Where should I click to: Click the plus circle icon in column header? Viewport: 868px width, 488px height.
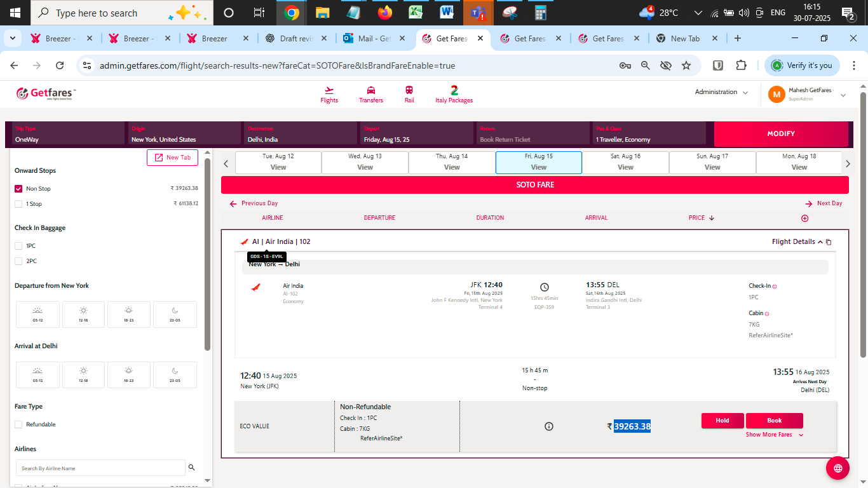(x=804, y=218)
